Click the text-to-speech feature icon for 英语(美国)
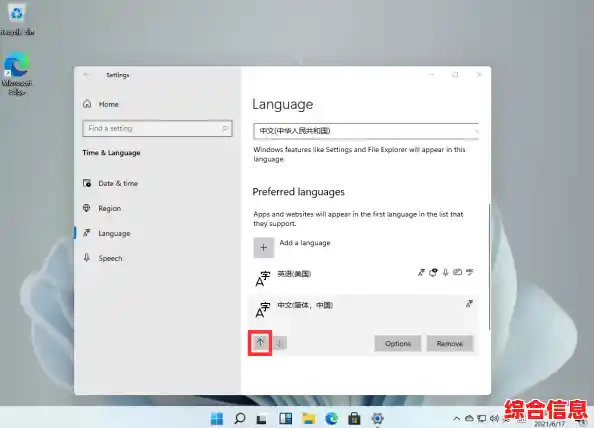The width and height of the screenshot is (594, 428). [x=433, y=272]
